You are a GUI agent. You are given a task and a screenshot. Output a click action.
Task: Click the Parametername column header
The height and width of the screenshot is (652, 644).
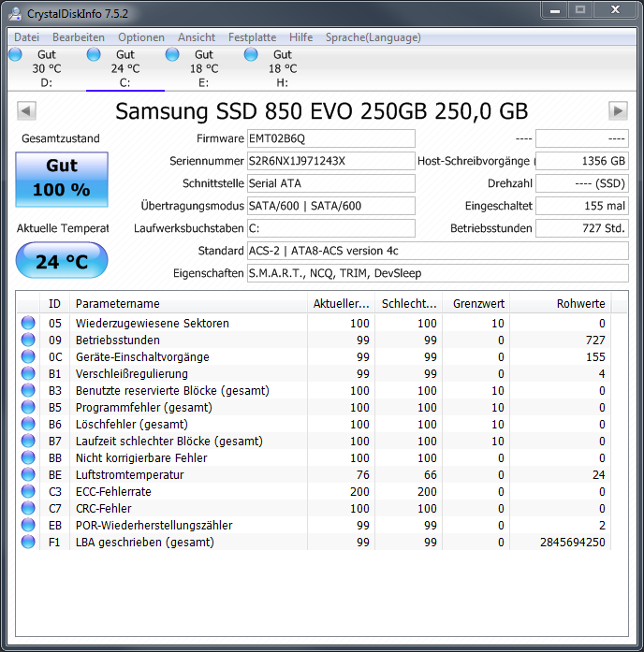[x=188, y=303]
